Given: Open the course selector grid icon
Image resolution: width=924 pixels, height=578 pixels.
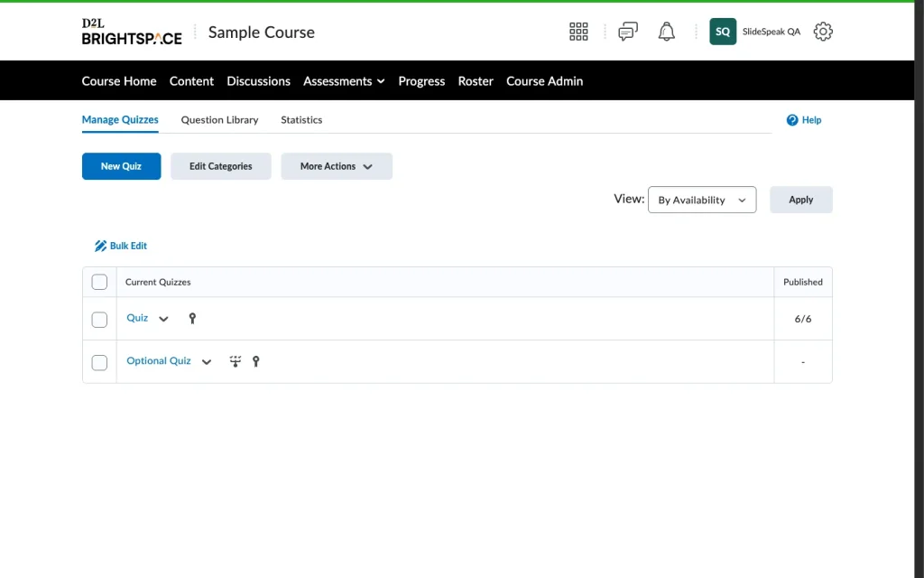Looking at the screenshot, I should [x=578, y=32].
